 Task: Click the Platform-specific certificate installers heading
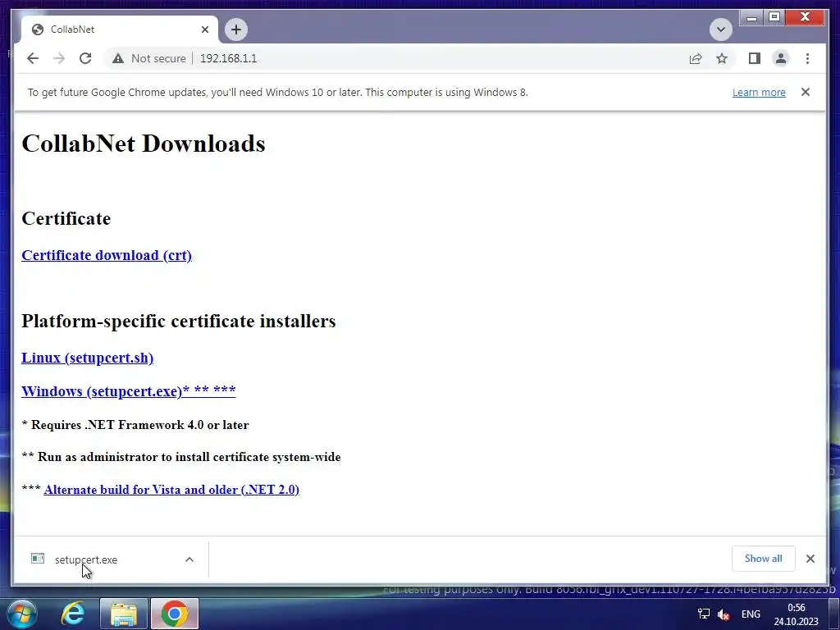(x=178, y=321)
